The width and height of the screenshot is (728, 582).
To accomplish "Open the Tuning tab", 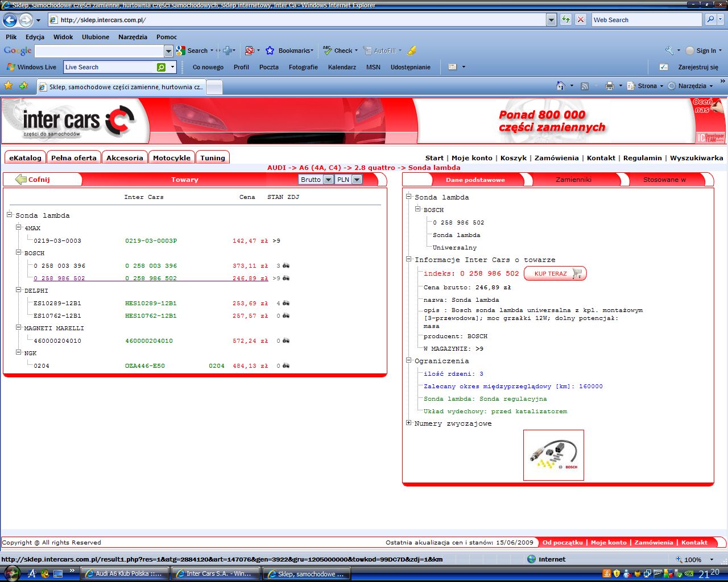I will [213, 158].
